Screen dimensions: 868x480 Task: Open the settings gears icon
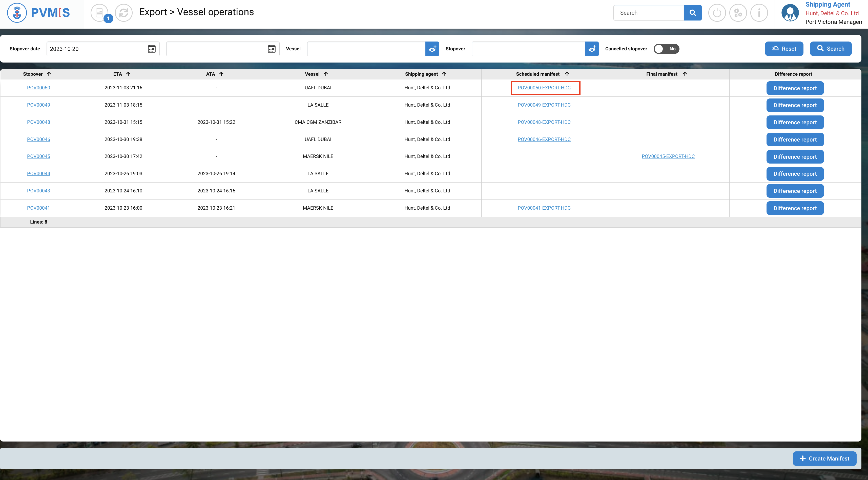coord(738,13)
